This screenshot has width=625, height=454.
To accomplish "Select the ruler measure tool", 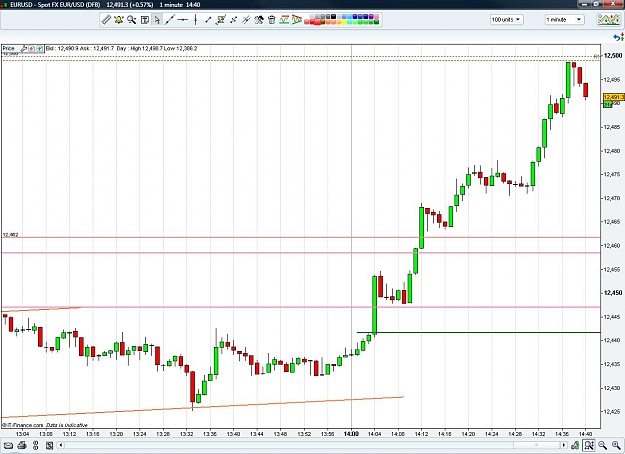I will [x=106, y=20].
